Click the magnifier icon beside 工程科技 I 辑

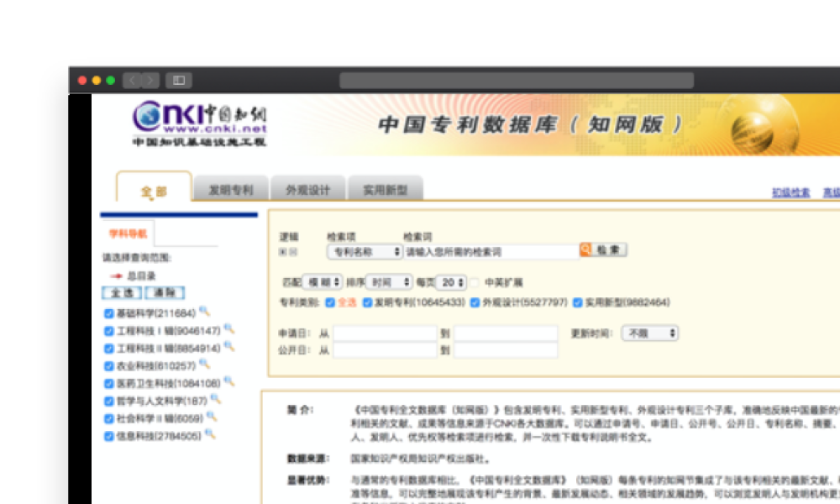point(229,328)
